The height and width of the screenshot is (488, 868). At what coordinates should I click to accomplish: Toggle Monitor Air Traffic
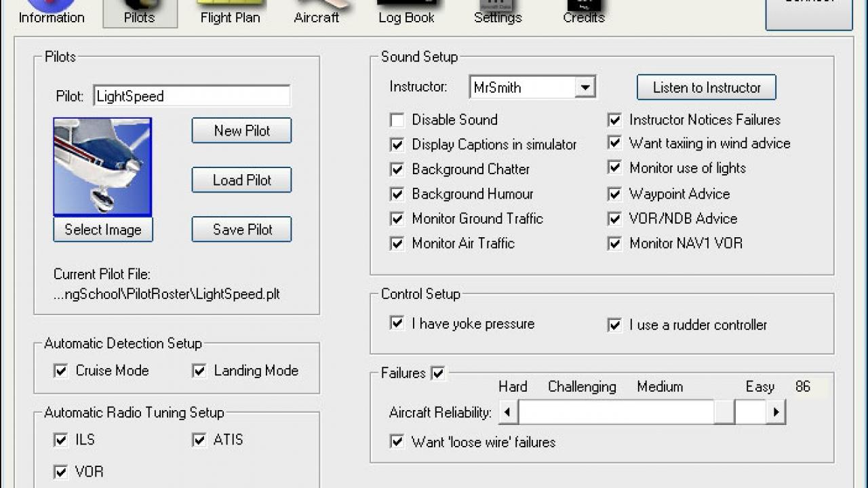(x=397, y=243)
